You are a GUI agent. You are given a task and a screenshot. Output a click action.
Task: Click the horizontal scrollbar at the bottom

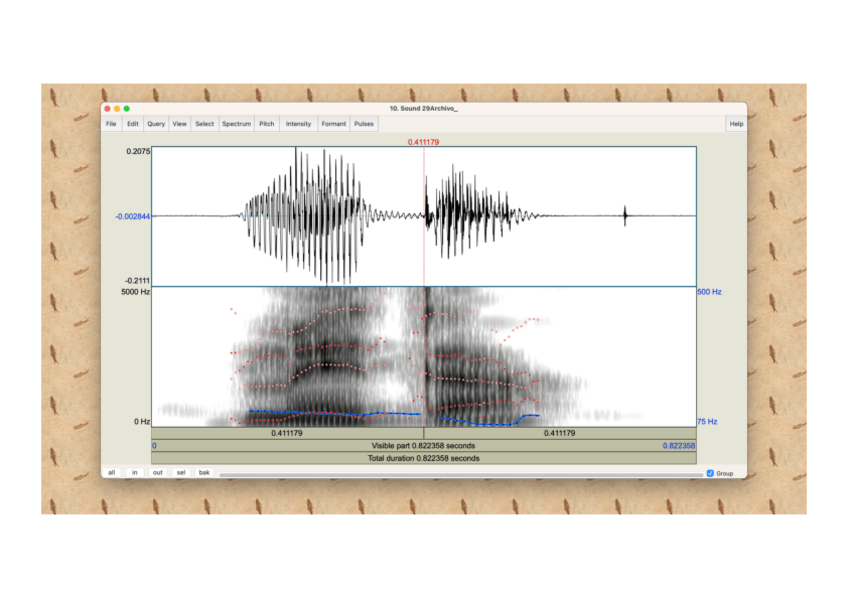tap(460, 473)
